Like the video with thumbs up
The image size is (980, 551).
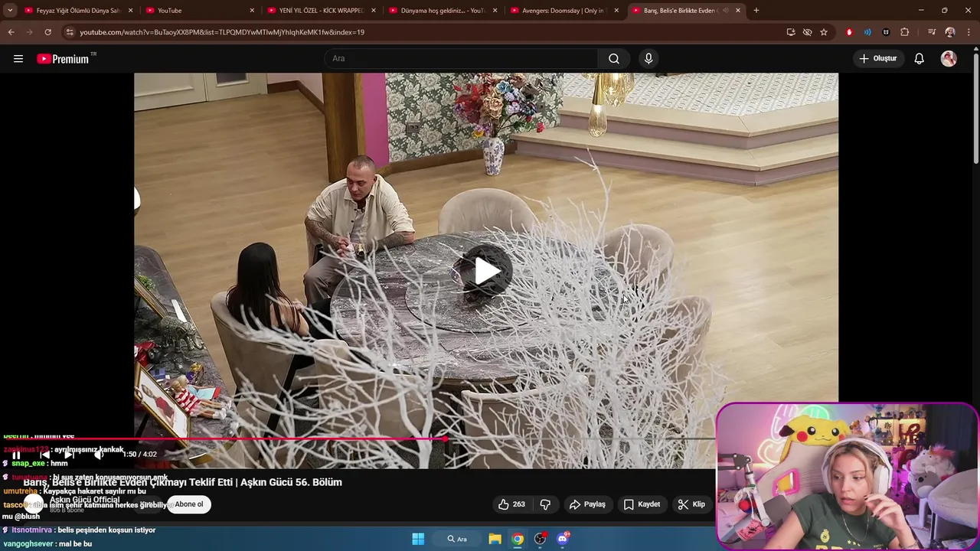504,504
